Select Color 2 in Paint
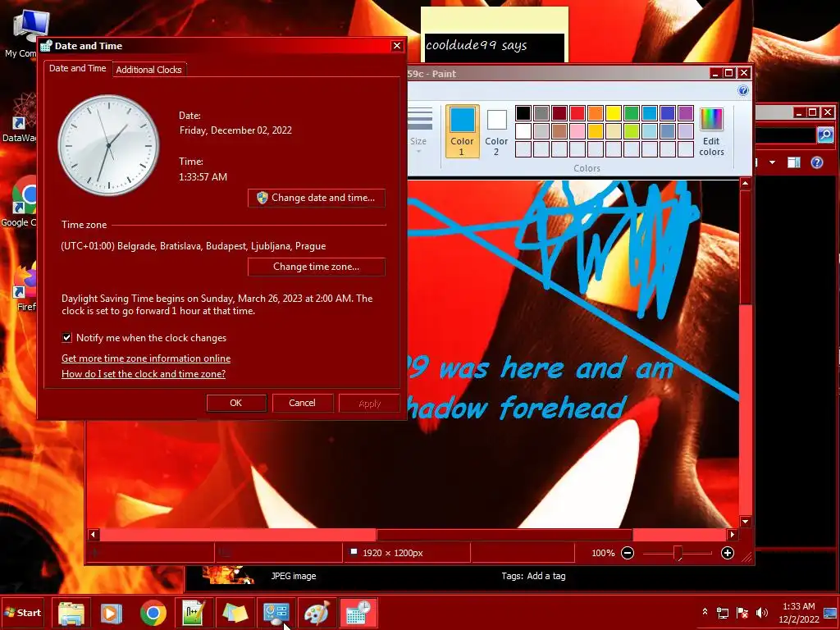Image resolution: width=840 pixels, height=630 pixels. click(x=496, y=132)
